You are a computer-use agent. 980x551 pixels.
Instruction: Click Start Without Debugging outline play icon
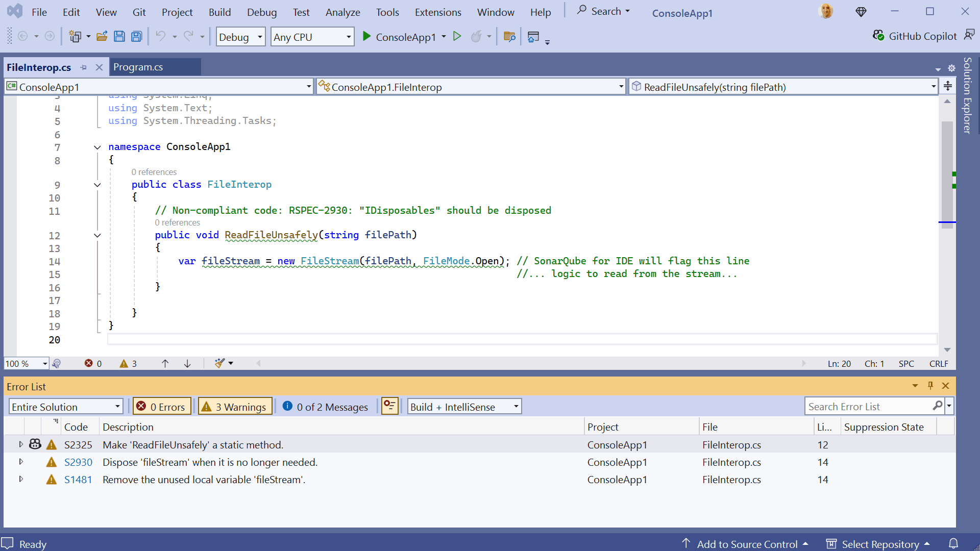(x=457, y=36)
